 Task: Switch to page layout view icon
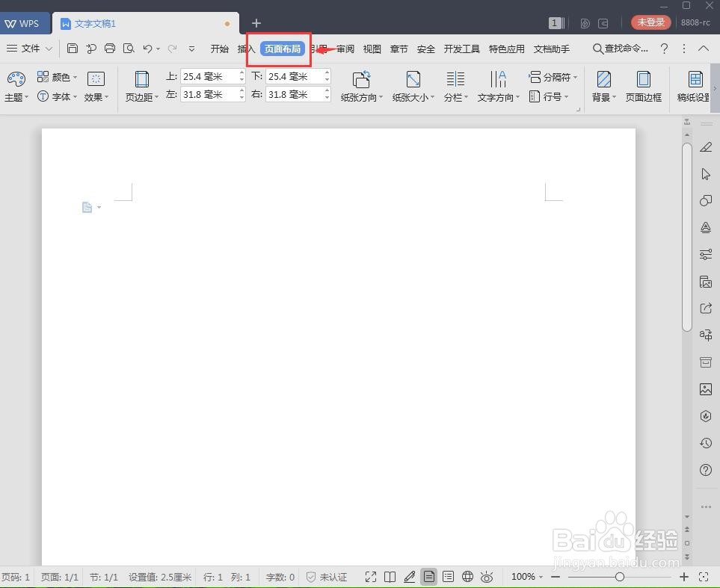[428, 577]
